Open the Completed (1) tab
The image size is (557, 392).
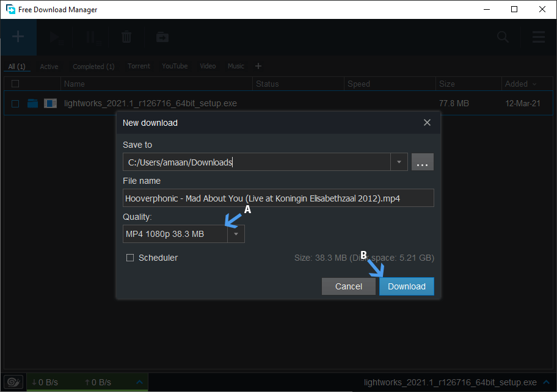click(93, 67)
